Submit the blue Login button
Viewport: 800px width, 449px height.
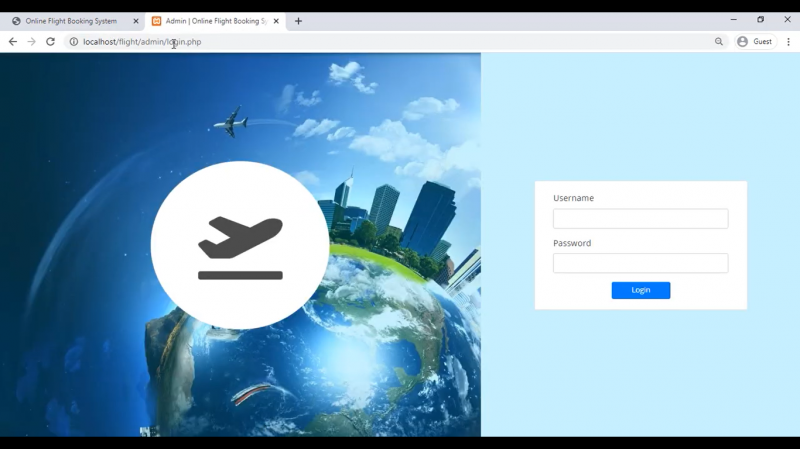tap(641, 290)
